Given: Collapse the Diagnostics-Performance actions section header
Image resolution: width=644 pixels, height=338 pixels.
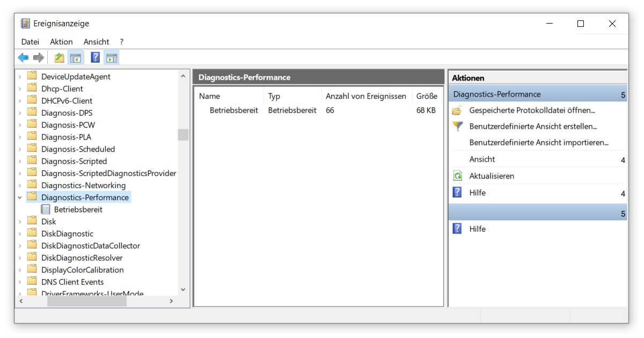Looking at the screenshot, I should [x=623, y=95].
